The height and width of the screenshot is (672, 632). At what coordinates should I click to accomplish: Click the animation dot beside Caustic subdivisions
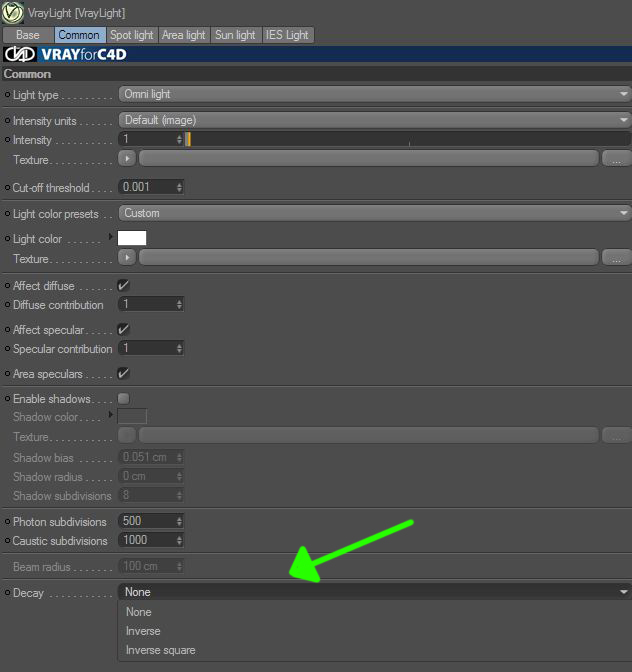tap(7, 541)
